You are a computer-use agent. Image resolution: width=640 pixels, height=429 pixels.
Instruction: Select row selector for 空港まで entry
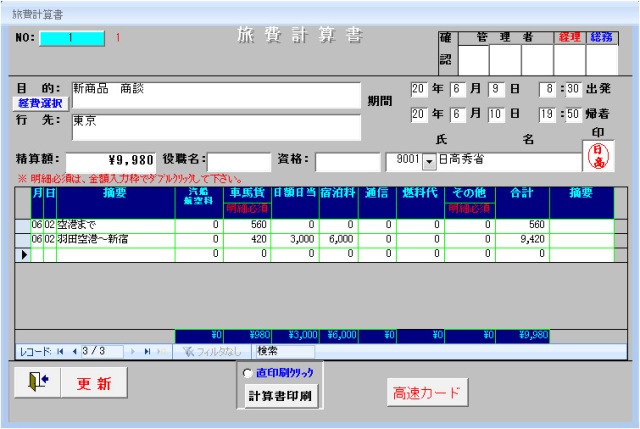click(x=23, y=225)
